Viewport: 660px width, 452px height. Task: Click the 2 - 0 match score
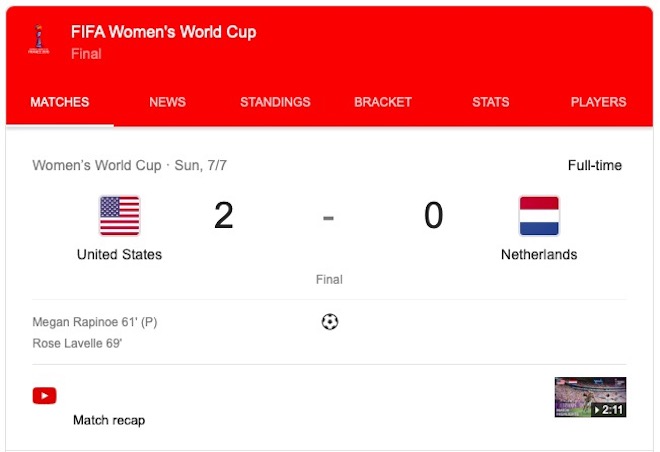pos(328,215)
